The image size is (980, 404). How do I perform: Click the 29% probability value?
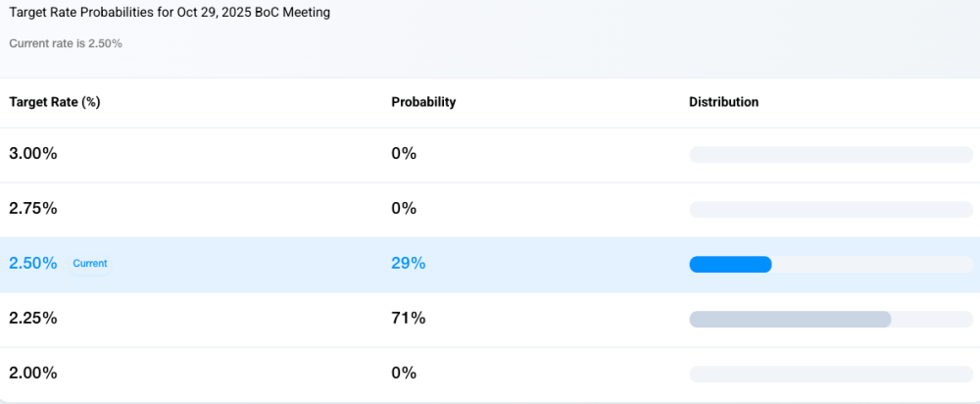[x=409, y=264]
